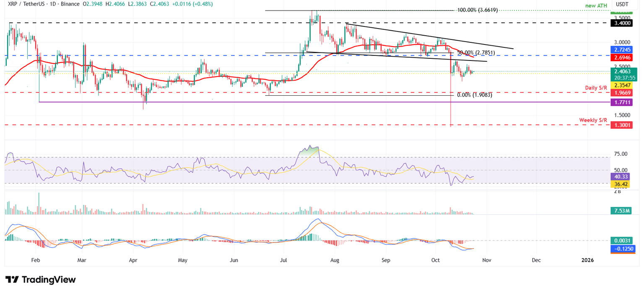Viewport: 644px width, 293px height.
Task: Click the Nov marker on time axis
Action: 486,260
